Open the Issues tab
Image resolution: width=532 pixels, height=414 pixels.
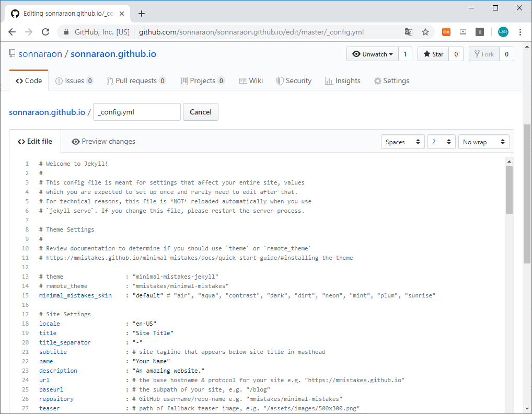coord(74,81)
